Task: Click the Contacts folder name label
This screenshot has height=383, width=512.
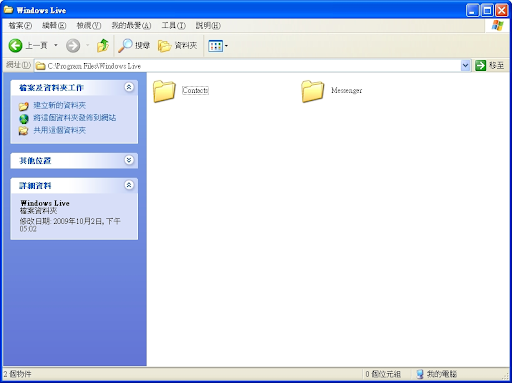Action: pyautogui.click(x=195, y=90)
